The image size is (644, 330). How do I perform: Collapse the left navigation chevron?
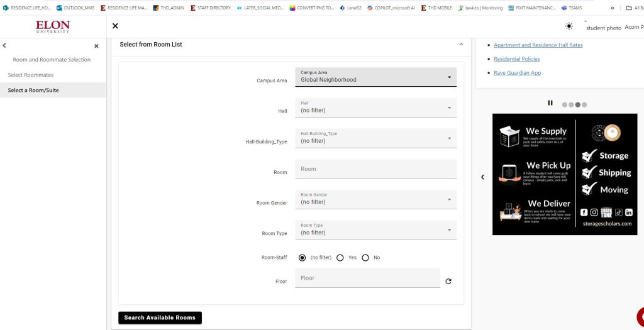tap(4, 46)
